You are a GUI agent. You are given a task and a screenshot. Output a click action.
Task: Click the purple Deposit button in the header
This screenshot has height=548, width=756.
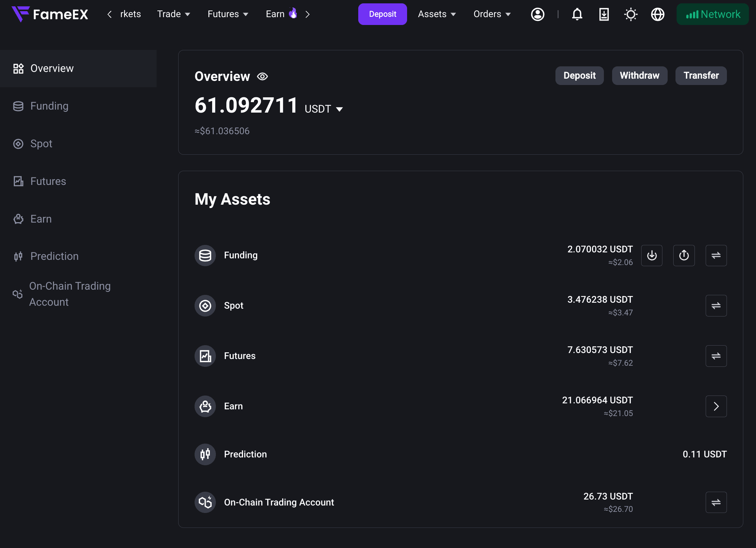coord(382,14)
